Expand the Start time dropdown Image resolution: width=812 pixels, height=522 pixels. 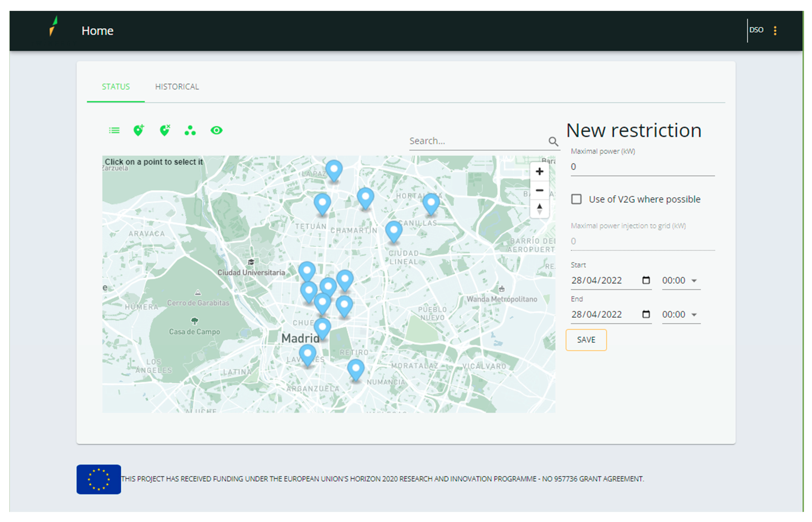click(694, 281)
